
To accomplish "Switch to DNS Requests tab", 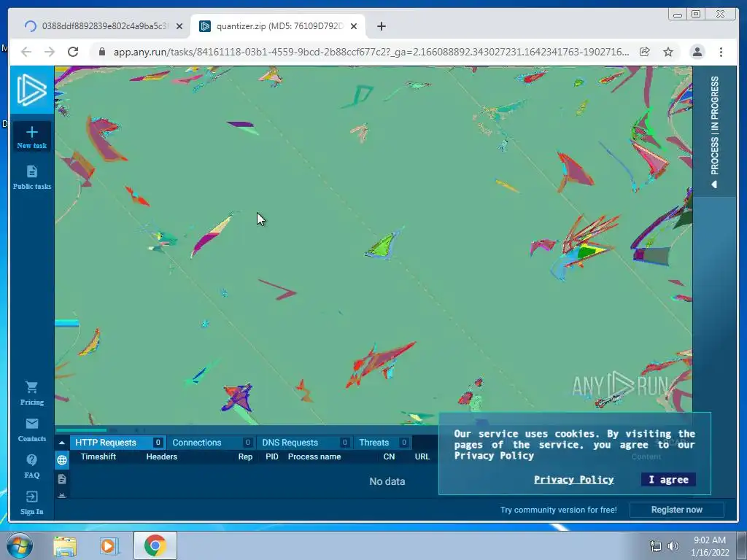I will click(305, 443).
